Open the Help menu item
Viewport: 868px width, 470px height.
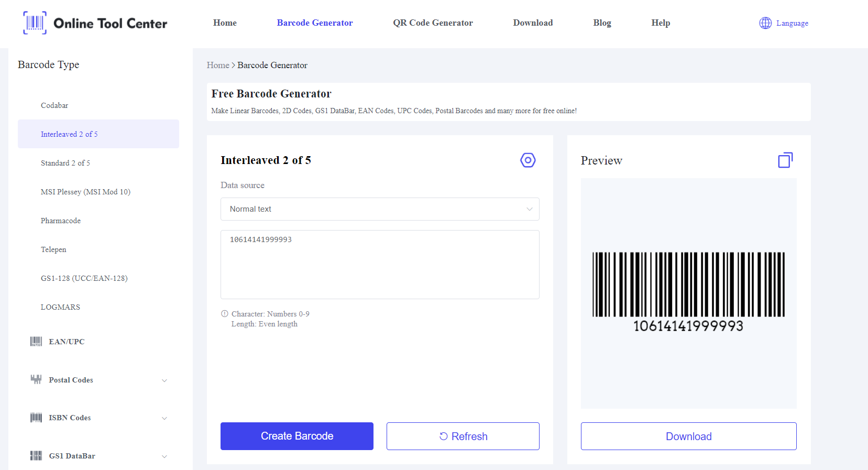tap(661, 23)
